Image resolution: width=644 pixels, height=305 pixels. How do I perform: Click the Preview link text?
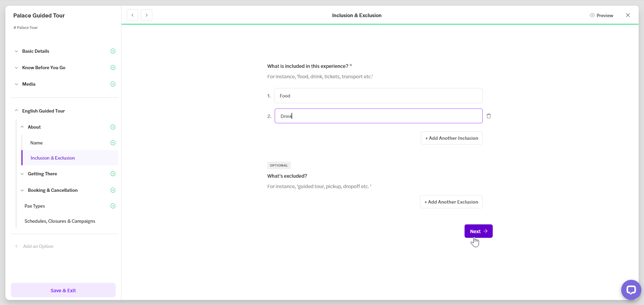[x=605, y=15]
